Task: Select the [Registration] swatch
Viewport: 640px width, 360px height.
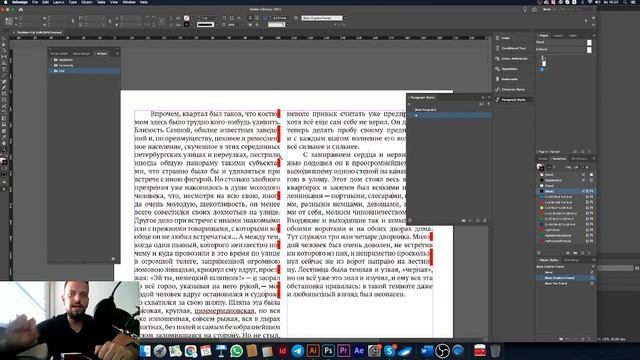Action: 565,180
